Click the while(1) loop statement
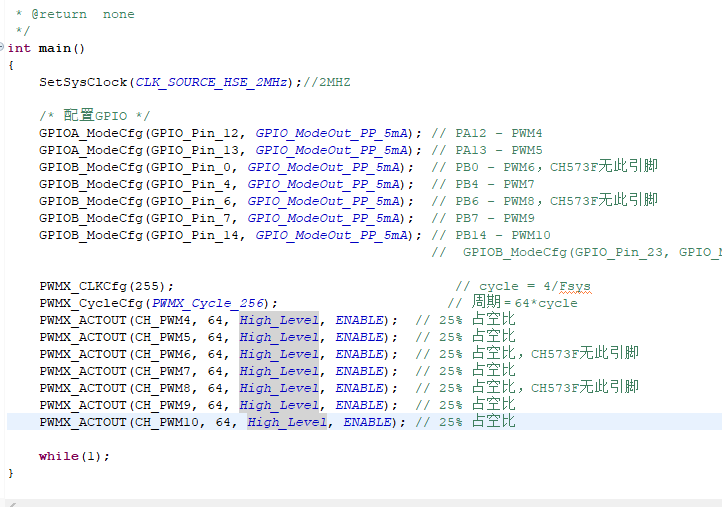Viewport: 722px width, 507px height. point(74,456)
